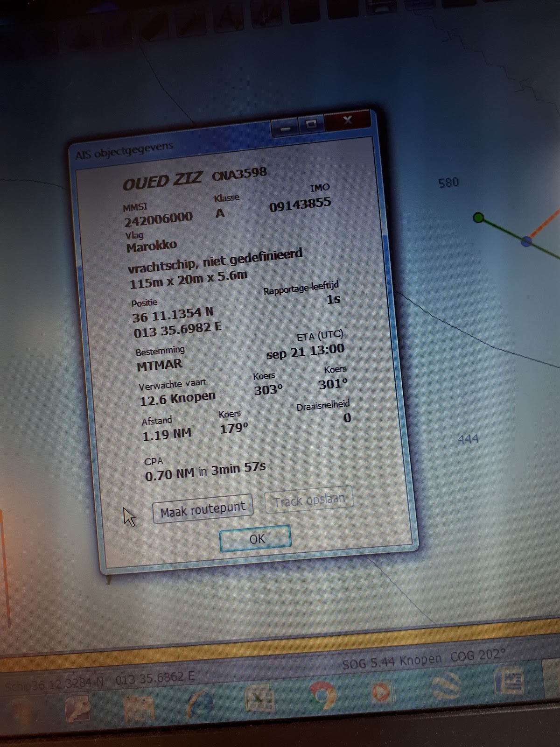
Task: Click the AIS objectgegevens title bar
Action: 173,145
